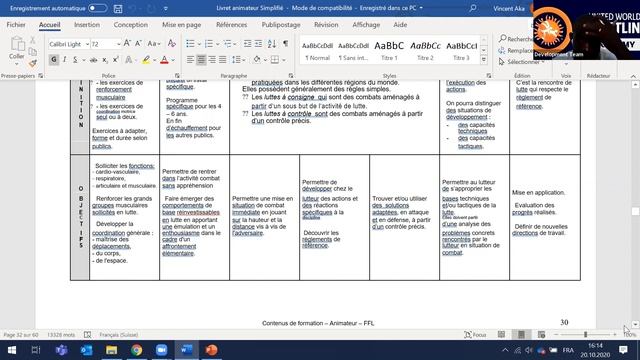The height and width of the screenshot is (360, 640).
Task: Open line spacing options
Action: point(236,60)
